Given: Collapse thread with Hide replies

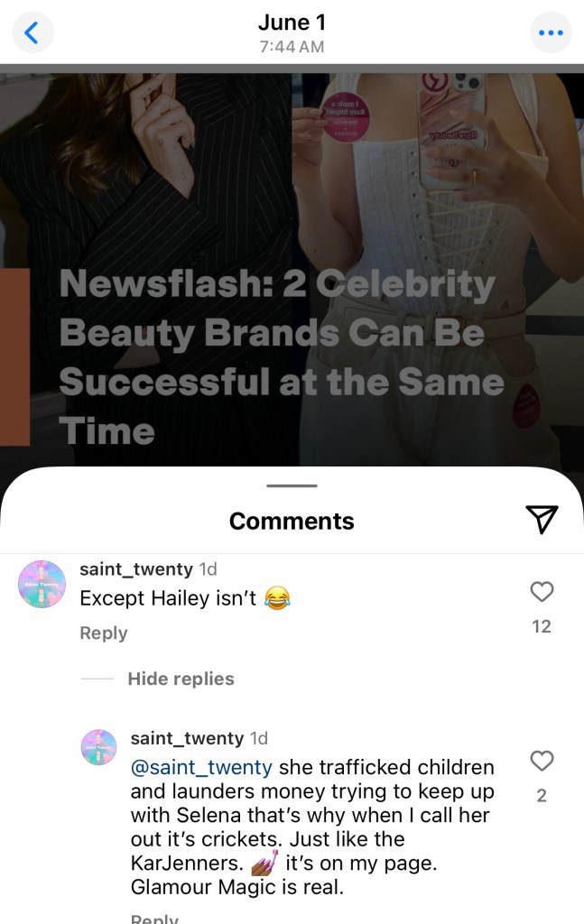Looking at the screenshot, I should click(181, 679).
